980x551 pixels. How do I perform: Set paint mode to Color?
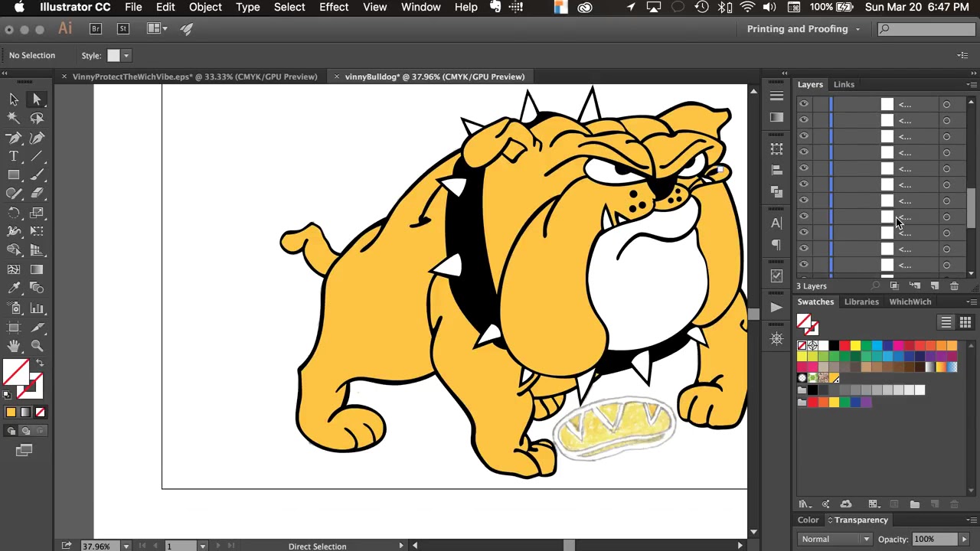click(x=11, y=412)
